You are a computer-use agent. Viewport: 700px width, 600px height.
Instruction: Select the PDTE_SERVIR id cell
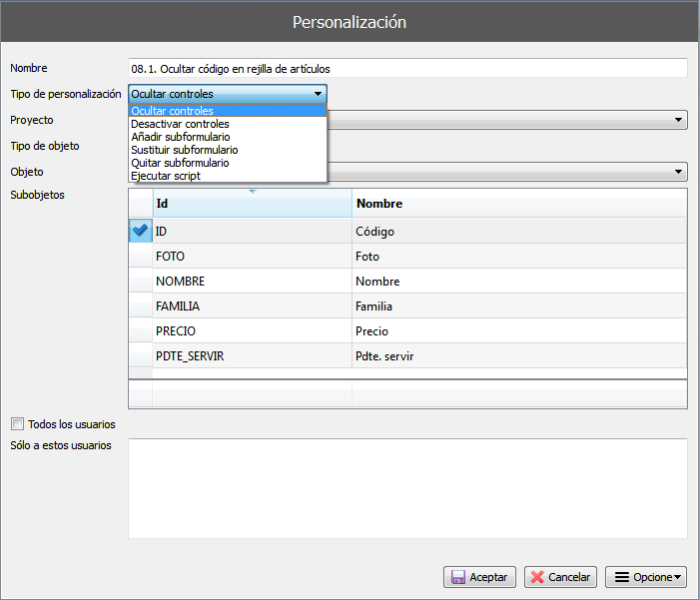[x=253, y=355]
